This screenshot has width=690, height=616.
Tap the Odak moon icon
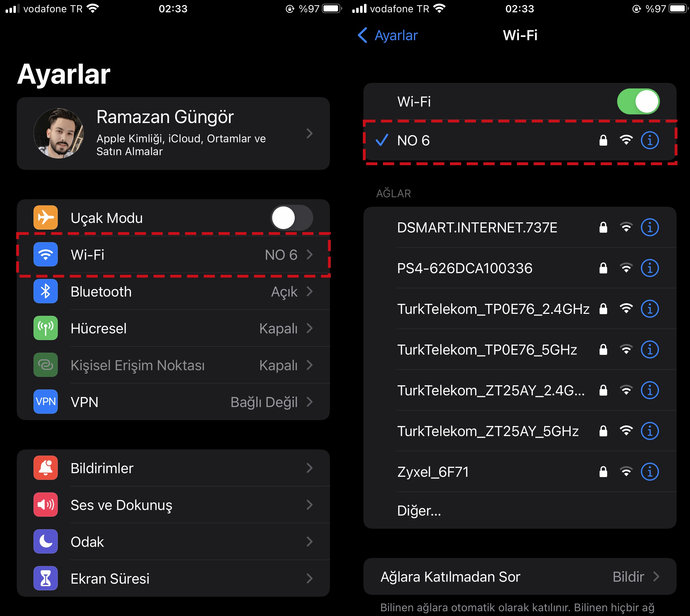(x=45, y=542)
